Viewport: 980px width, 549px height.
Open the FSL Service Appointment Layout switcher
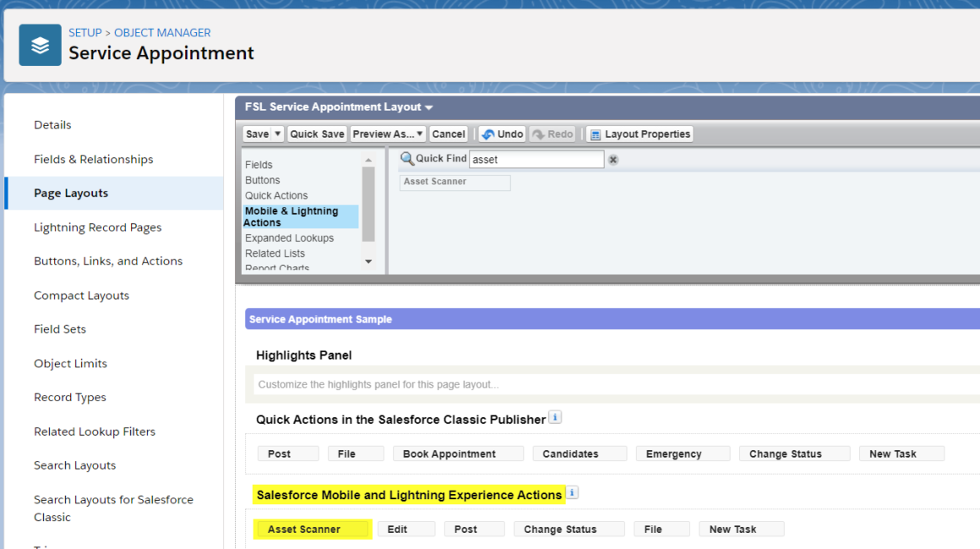[429, 106]
